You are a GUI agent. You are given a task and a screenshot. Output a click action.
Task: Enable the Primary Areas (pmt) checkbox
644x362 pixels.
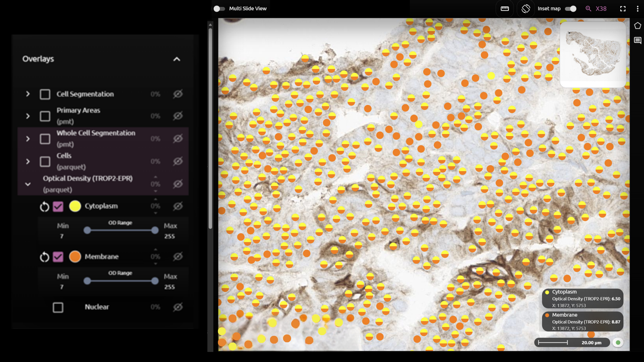pos(45,116)
